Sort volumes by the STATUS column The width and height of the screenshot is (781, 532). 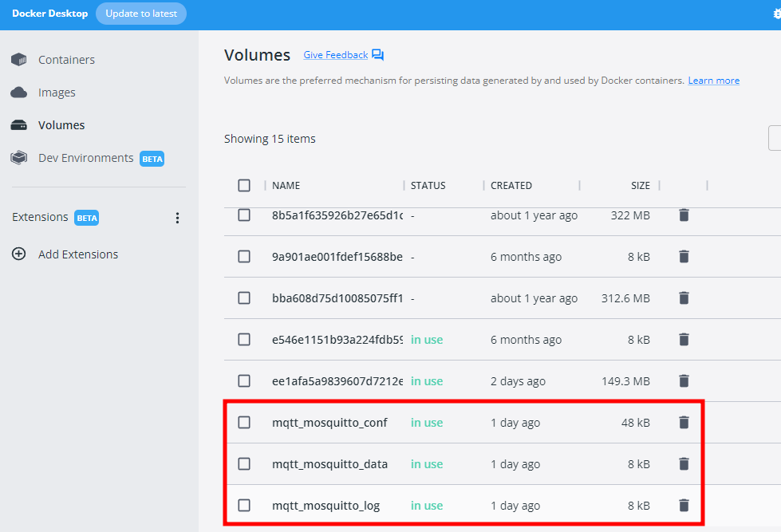pos(428,186)
